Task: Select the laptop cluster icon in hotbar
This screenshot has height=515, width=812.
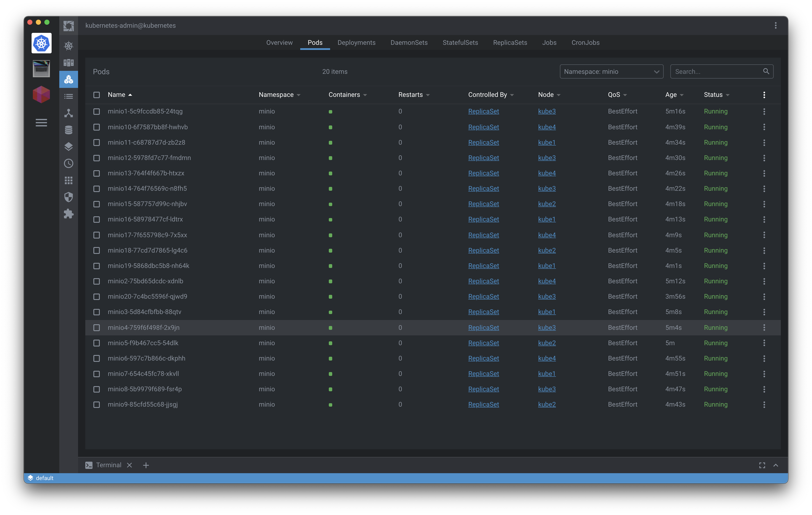Action: click(42, 69)
